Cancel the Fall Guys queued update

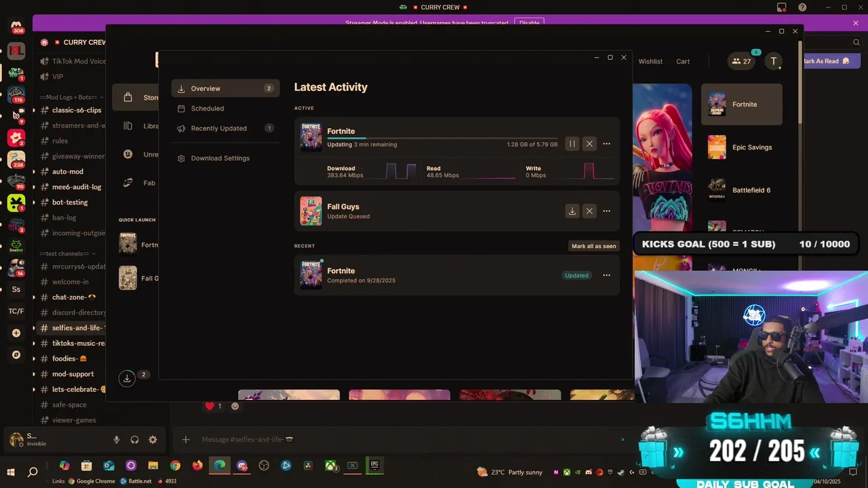[589, 211]
